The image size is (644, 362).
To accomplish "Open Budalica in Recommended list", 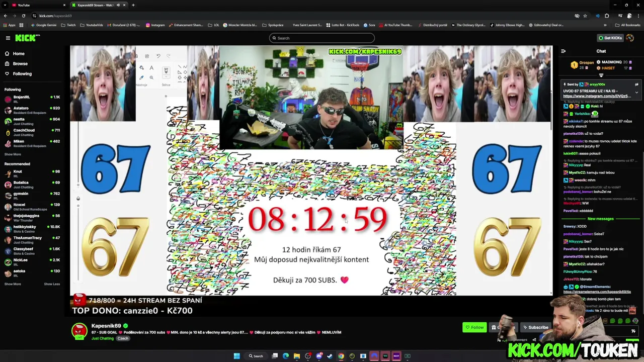I will point(32,185).
